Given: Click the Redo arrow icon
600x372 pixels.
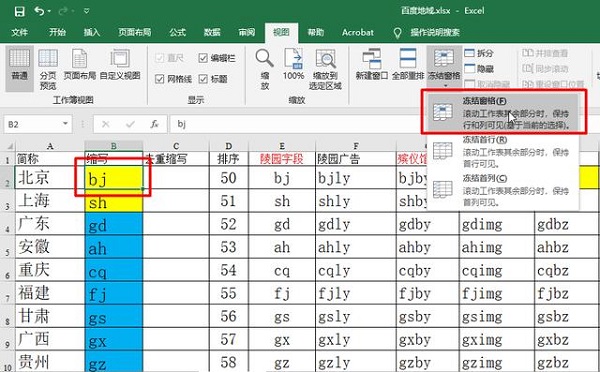Looking at the screenshot, I should pos(63,11).
